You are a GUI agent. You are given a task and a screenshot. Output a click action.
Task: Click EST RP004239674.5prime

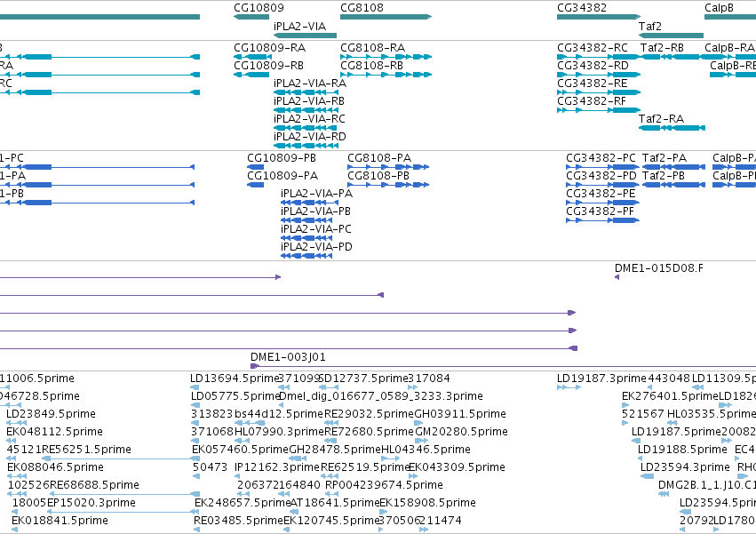385,485
